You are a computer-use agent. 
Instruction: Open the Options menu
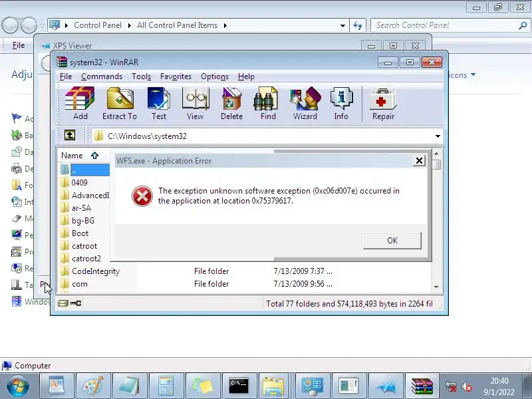pyautogui.click(x=215, y=76)
